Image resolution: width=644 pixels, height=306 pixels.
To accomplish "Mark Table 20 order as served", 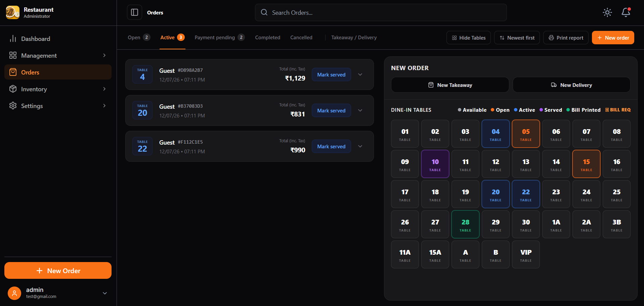I will [x=331, y=110].
